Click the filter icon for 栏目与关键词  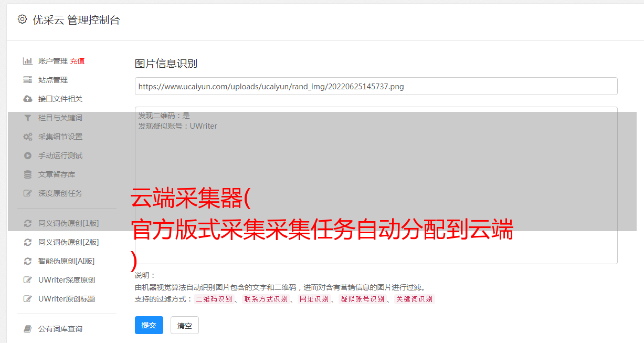pos(28,118)
